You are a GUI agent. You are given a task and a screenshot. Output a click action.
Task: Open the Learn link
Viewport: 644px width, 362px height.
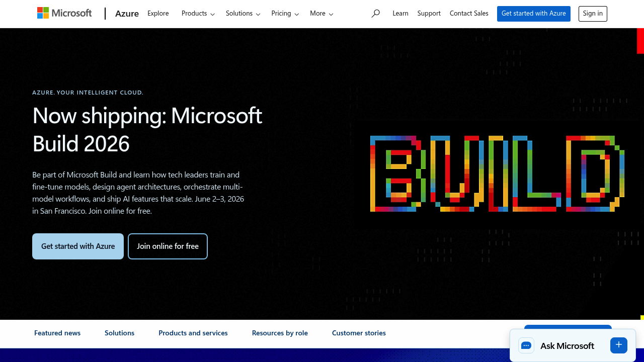pyautogui.click(x=400, y=14)
